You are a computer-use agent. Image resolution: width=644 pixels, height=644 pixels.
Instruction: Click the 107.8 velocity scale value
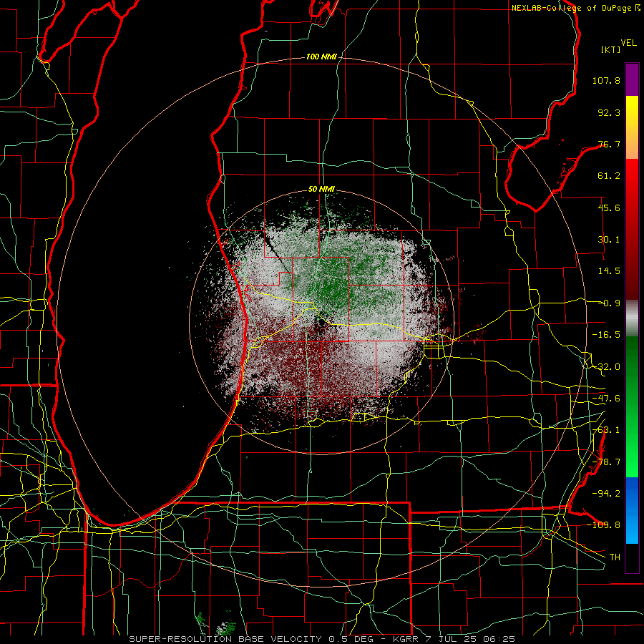606,80
